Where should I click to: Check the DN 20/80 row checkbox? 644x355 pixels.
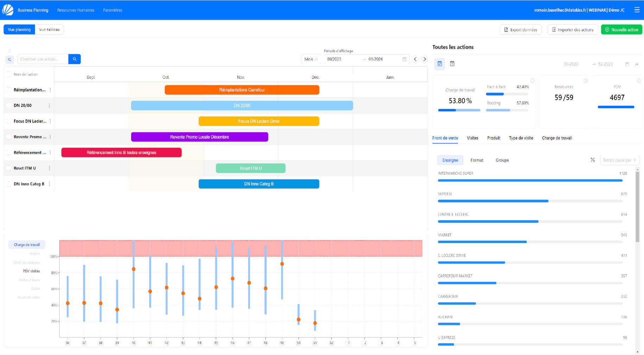[9, 105]
